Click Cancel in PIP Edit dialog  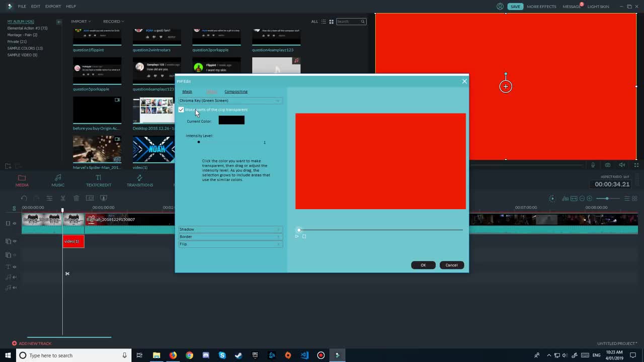451,265
